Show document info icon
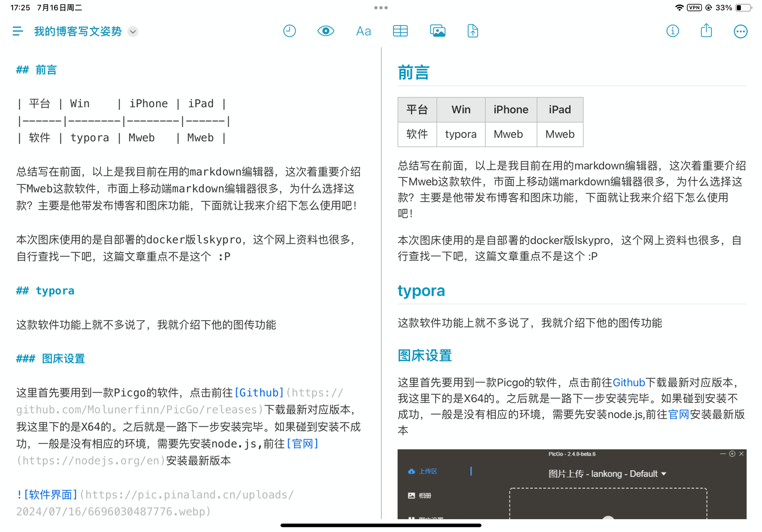This screenshot has height=532, width=762. click(x=672, y=31)
